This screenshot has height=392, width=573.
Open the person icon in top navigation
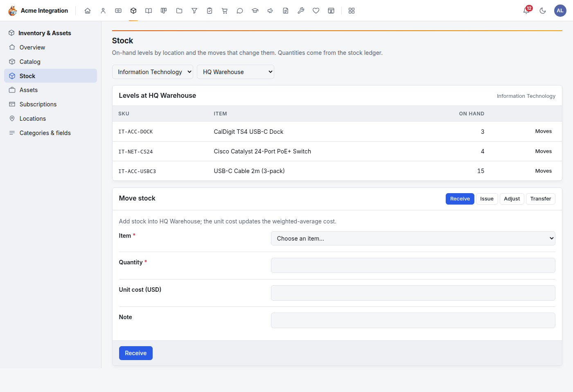coord(103,11)
